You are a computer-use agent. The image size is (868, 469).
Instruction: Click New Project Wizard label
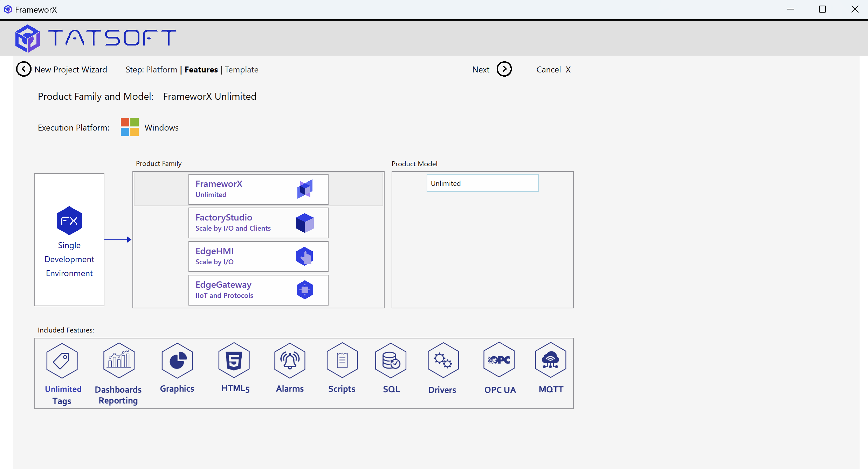[71, 70]
